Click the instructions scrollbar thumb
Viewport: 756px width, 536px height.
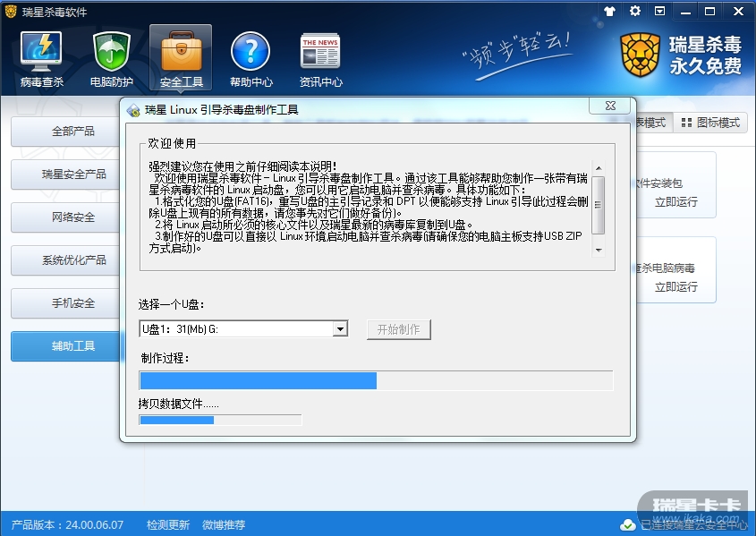[599, 205]
